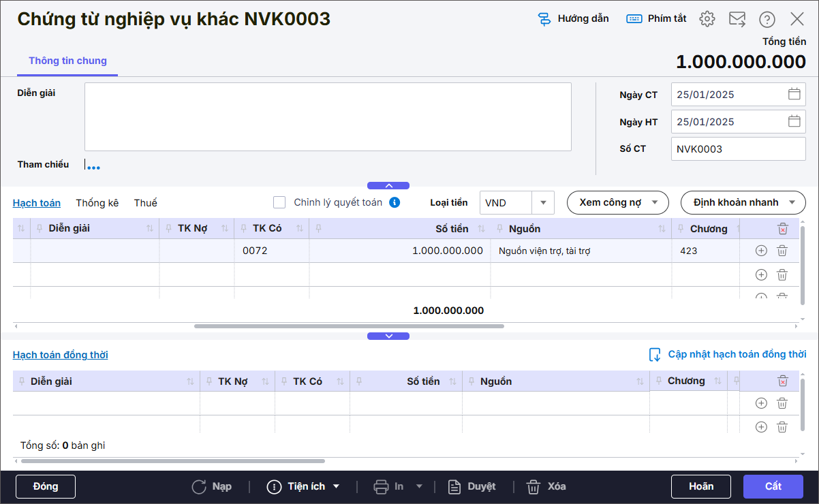
Task: Click the envelope send mail icon
Action: pos(737,19)
